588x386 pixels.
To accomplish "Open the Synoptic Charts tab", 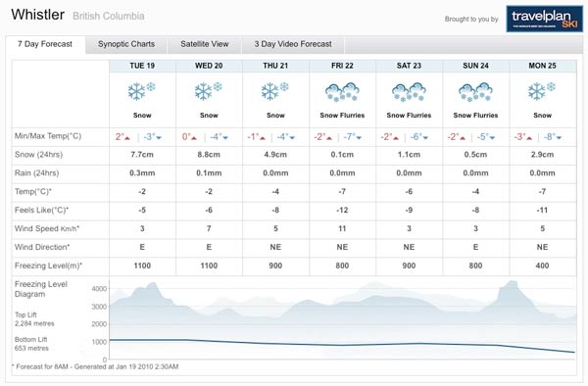I will [126, 44].
